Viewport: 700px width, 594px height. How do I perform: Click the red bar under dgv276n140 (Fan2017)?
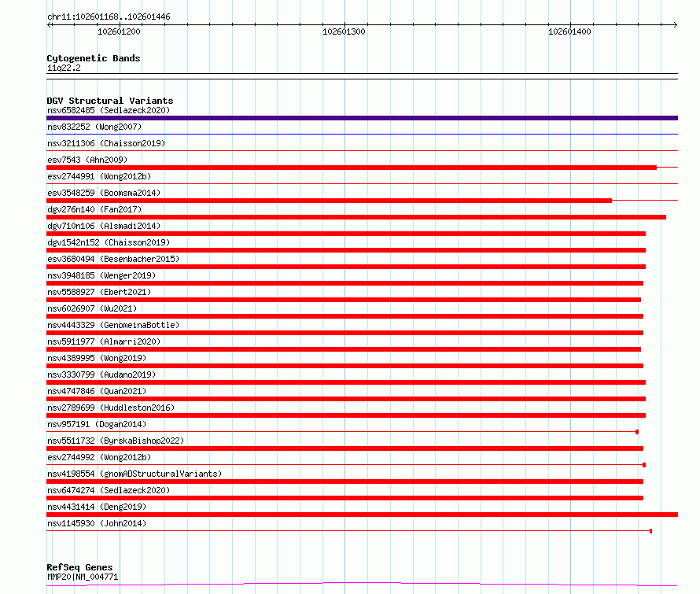pyautogui.click(x=356, y=217)
